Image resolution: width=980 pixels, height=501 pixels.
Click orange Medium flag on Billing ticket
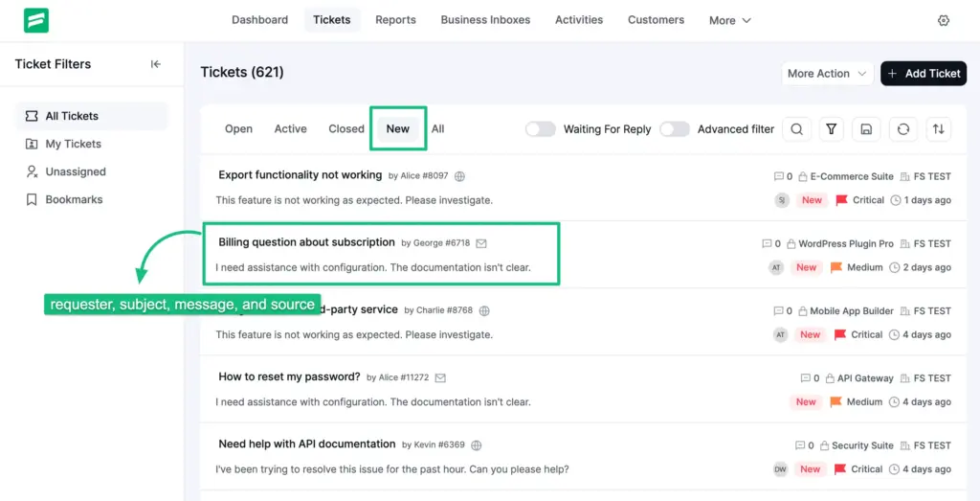836,267
